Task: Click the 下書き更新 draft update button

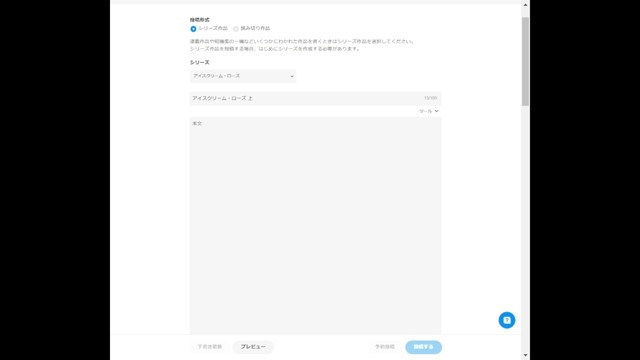Action: tap(210, 347)
